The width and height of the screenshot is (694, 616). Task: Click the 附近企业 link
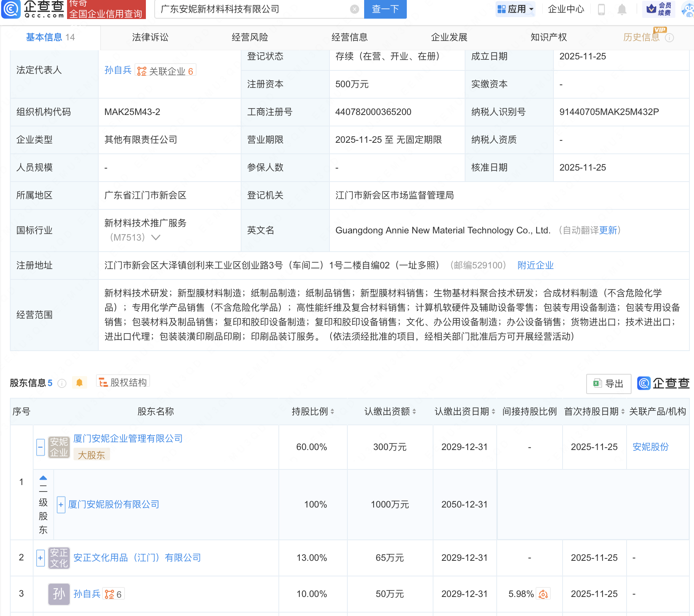(535, 265)
